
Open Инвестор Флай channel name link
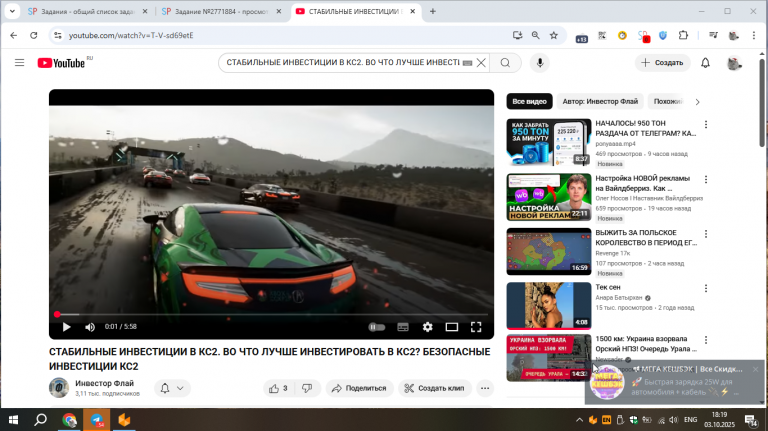click(x=104, y=383)
